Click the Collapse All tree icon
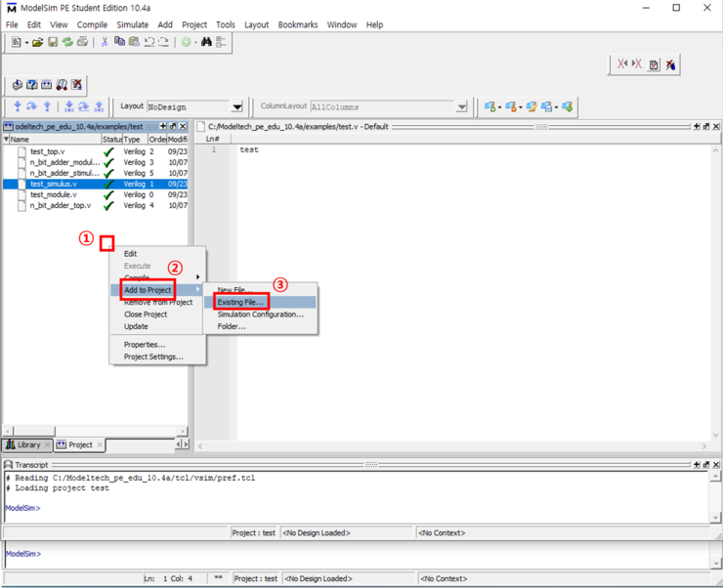 click(x=221, y=42)
